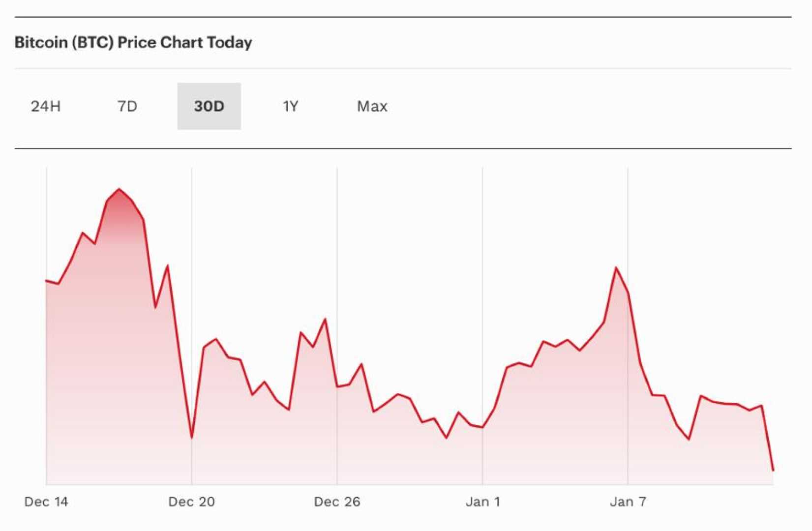Click the Bitcoin (BTC) Price Chart Today heading

[133, 42]
